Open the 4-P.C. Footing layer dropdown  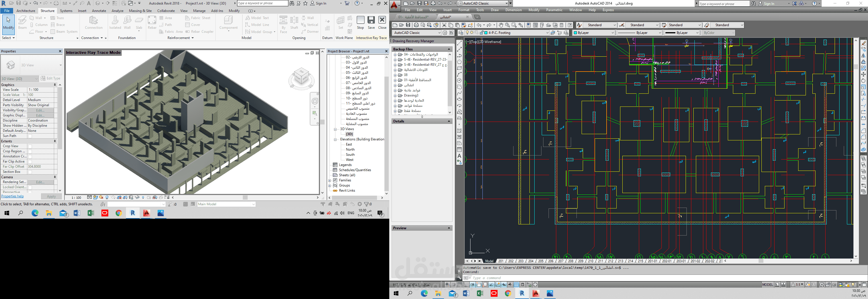click(508, 33)
